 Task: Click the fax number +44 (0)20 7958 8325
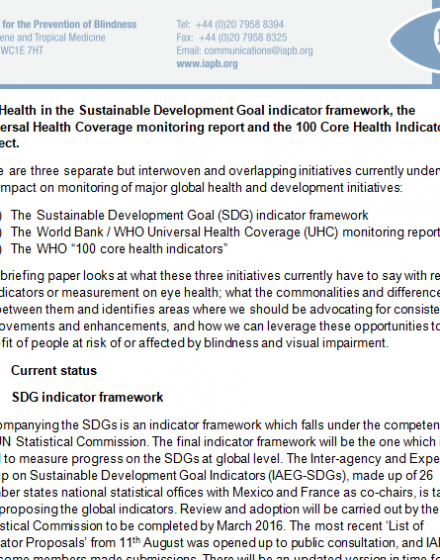[x=243, y=38]
